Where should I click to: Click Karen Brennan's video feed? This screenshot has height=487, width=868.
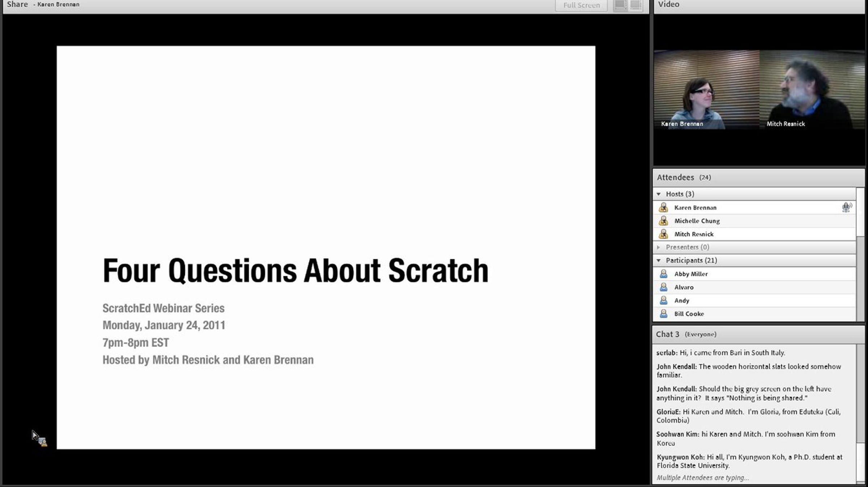point(707,89)
